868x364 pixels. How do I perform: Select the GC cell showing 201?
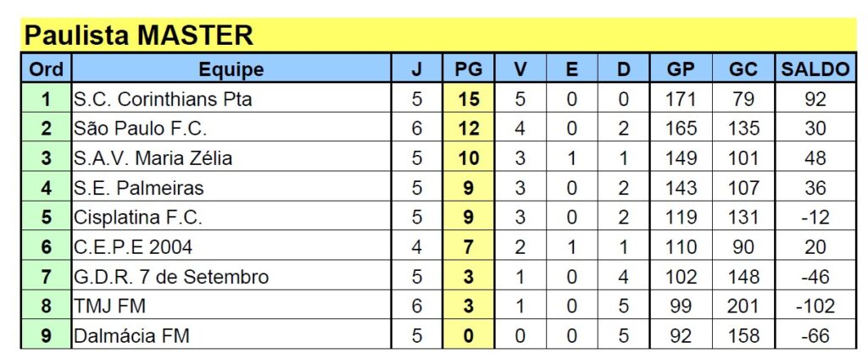pos(743,306)
